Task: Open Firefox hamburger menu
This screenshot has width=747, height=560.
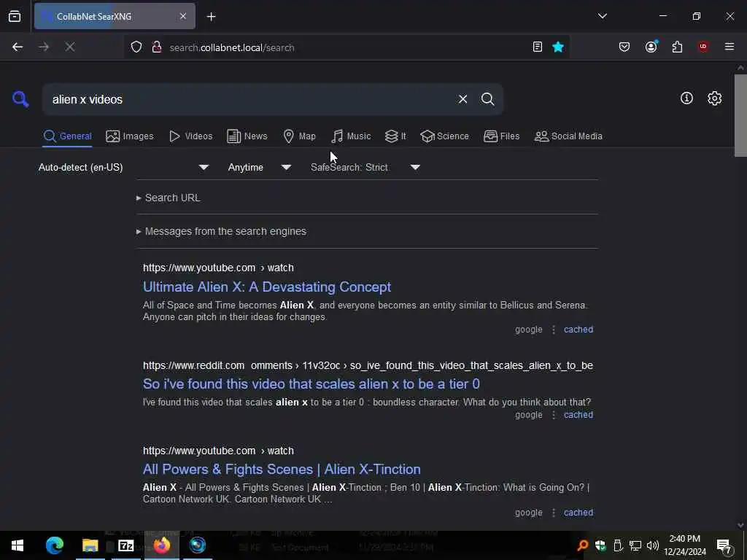Action: coord(729,47)
